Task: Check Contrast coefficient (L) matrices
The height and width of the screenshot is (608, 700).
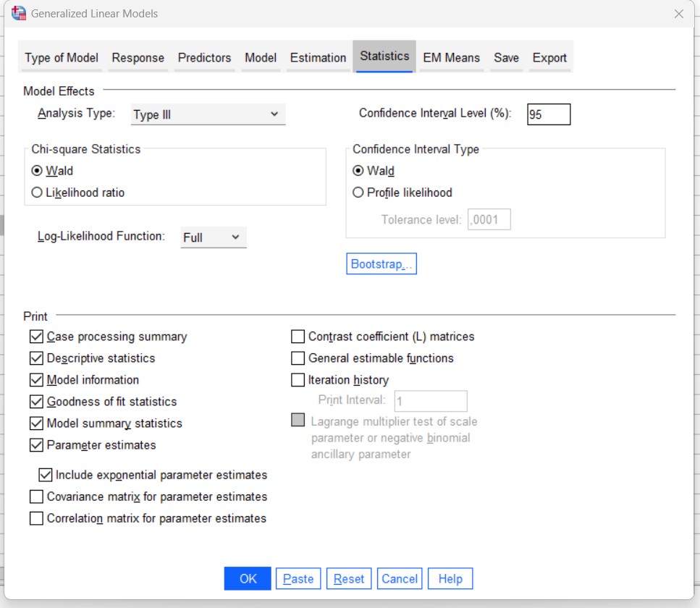Action: click(298, 337)
